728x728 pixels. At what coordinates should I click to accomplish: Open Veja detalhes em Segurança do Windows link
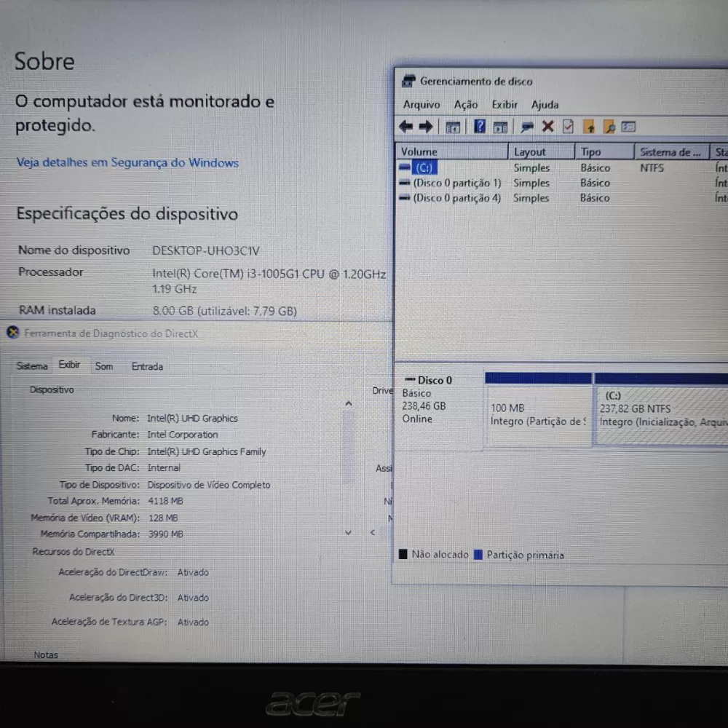pos(127,162)
